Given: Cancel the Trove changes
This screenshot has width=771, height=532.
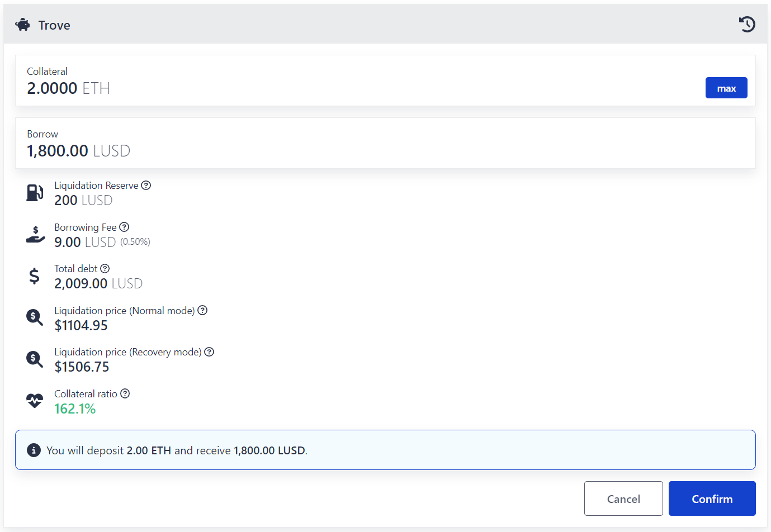Looking at the screenshot, I should point(623,498).
